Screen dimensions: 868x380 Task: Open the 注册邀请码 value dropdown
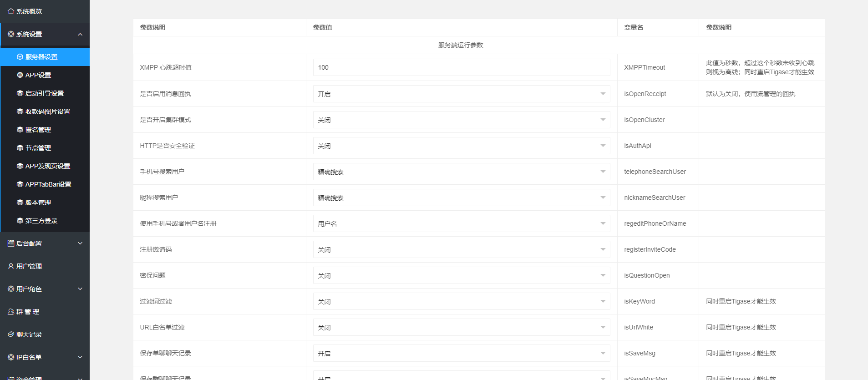(x=462, y=249)
